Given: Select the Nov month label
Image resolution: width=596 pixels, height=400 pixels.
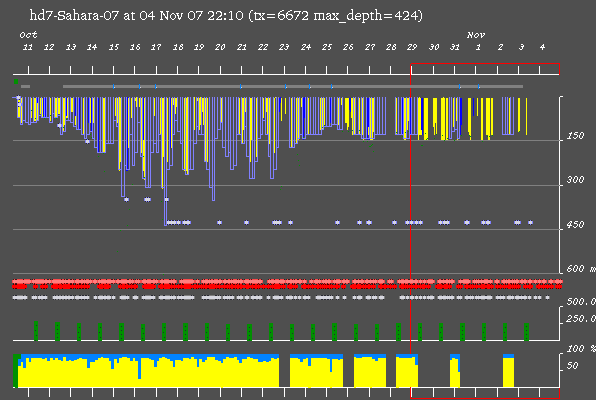Looking at the screenshot, I should coord(476,35).
